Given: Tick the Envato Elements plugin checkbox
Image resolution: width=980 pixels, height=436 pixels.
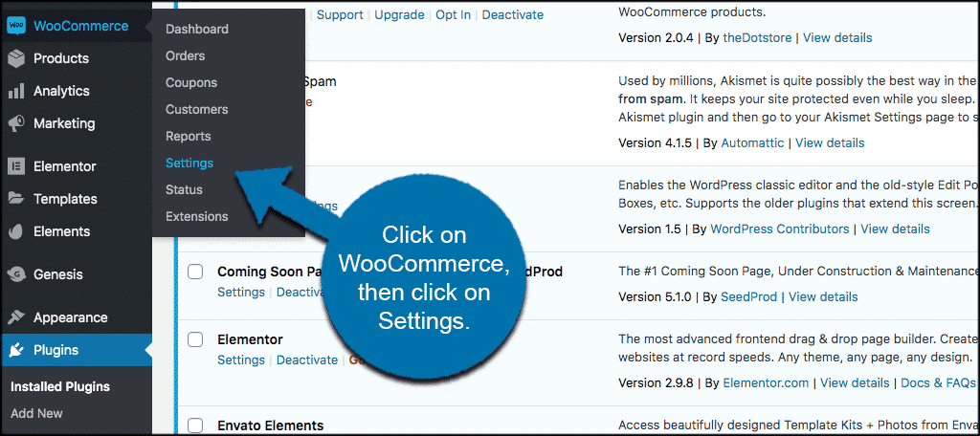Looking at the screenshot, I should pyautogui.click(x=195, y=425).
